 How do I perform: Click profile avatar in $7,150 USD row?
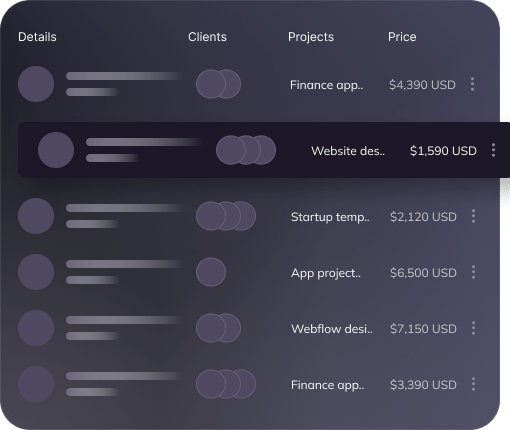[x=36, y=328]
